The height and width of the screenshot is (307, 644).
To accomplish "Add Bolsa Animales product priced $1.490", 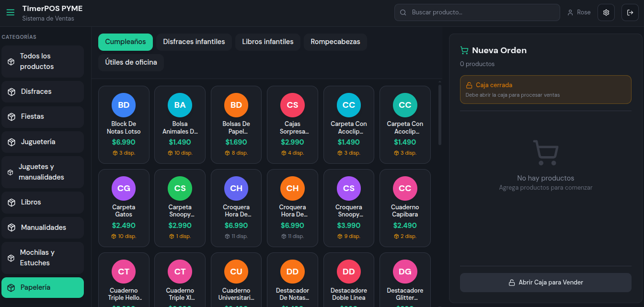I will [x=180, y=125].
